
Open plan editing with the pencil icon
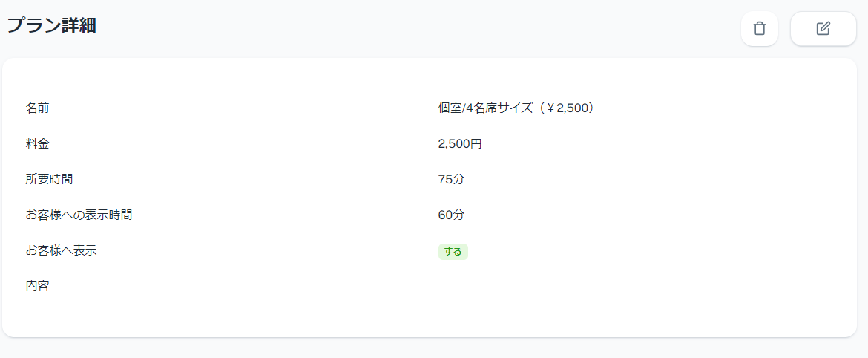click(x=823, y=29)
